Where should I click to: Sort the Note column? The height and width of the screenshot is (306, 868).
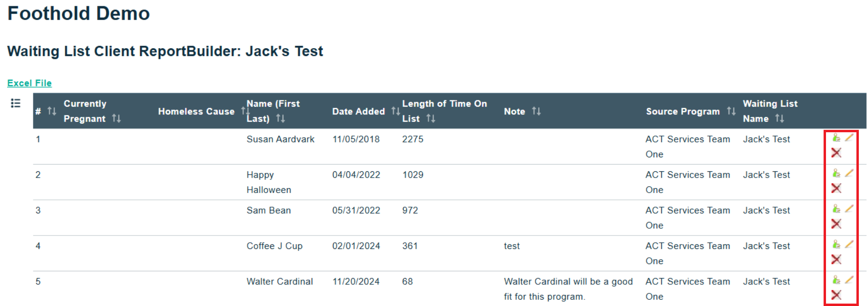click(536, 111)
